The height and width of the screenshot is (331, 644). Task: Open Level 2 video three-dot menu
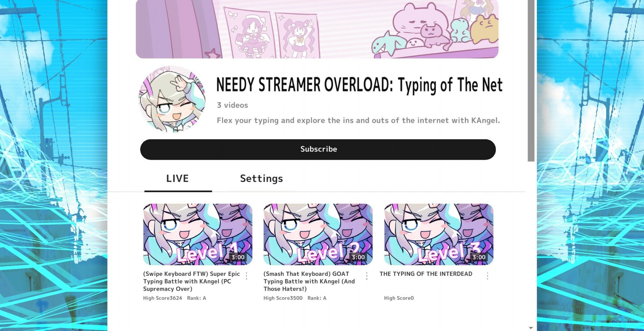[x=367, y=276]
